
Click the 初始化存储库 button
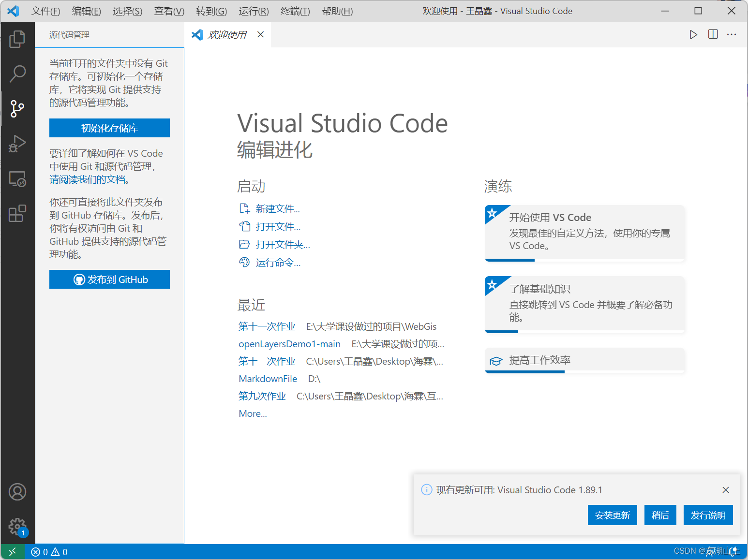tap(109, 128)
